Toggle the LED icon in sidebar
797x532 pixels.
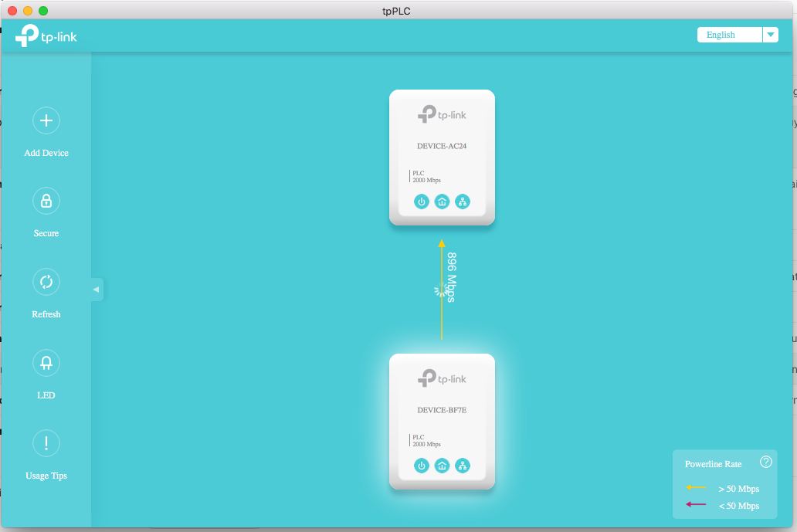point(46,362)
